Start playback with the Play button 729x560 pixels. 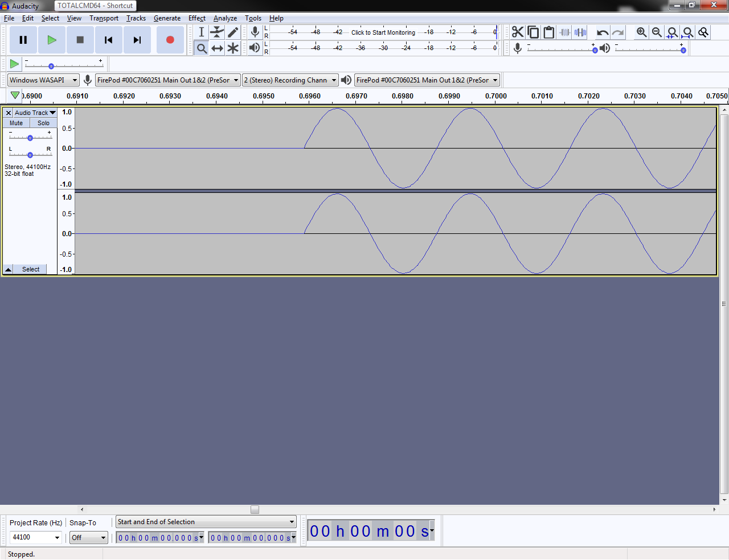[x=52, y=40]
